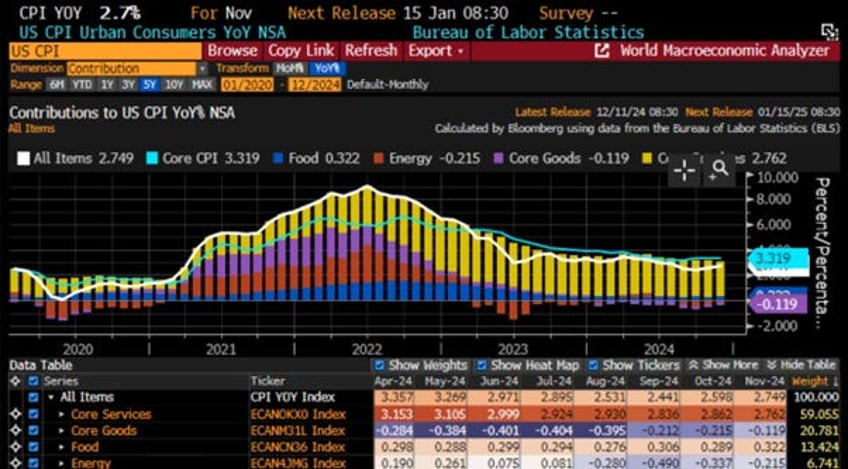This screenshot has height=469, width=848.
Task: Select the 5Y range tab
Action: tap(149, 85)
